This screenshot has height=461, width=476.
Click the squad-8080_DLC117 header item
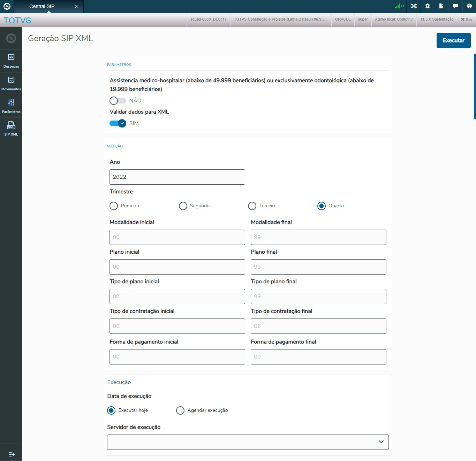click(x=209, y=20)
